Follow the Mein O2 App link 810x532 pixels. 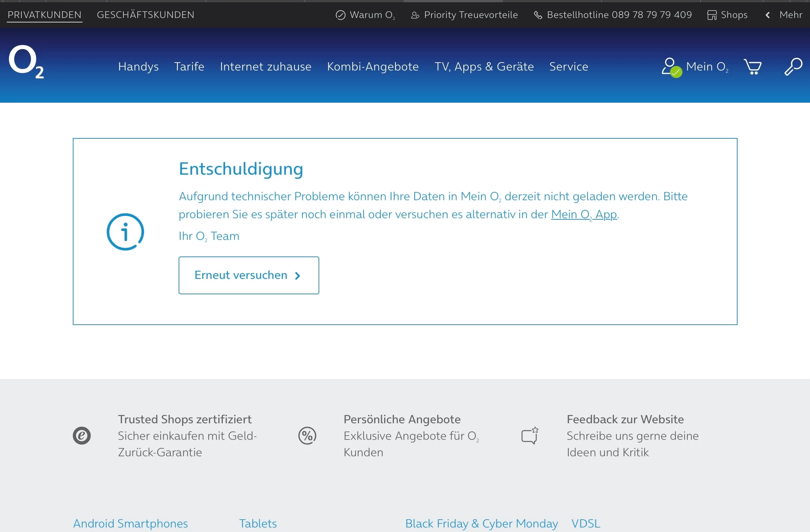pos(583,214)
